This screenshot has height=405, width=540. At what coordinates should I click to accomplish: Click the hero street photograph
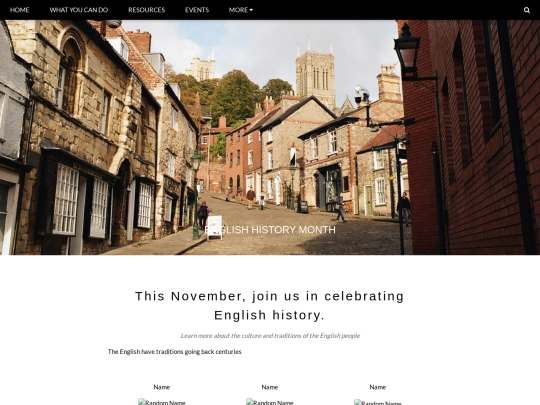tap(270, 137)
